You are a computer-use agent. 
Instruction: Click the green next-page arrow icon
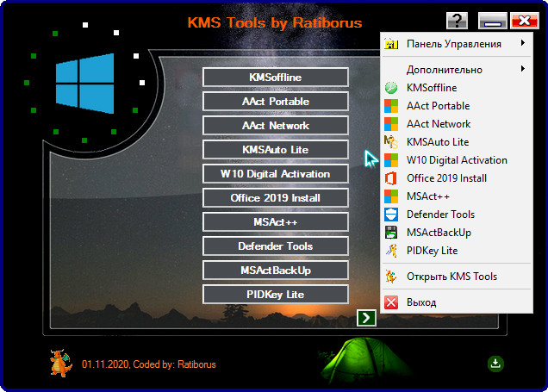pos(366,318)
